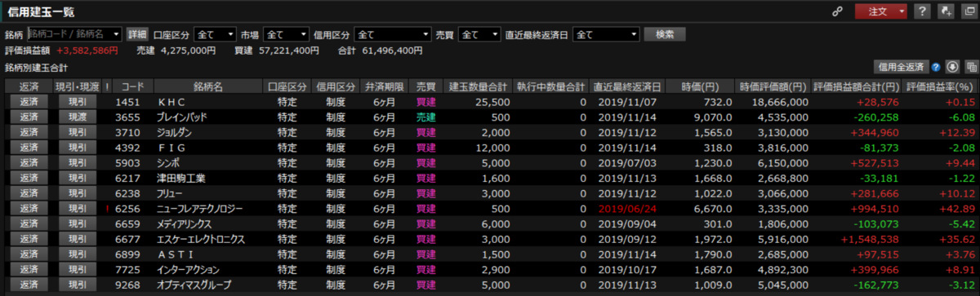Viewport: 980px width, 296px height.
Task: Click the 詳細 button
Action: coord(136,34)
